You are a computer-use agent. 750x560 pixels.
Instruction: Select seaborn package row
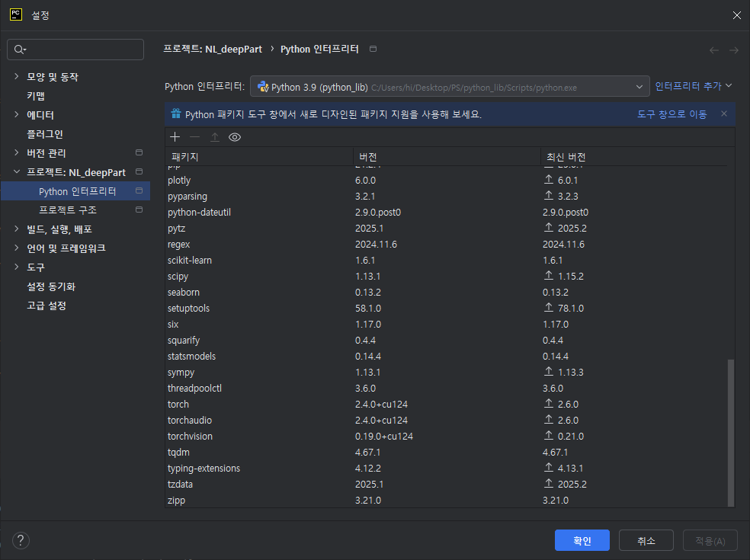(447, 293)
